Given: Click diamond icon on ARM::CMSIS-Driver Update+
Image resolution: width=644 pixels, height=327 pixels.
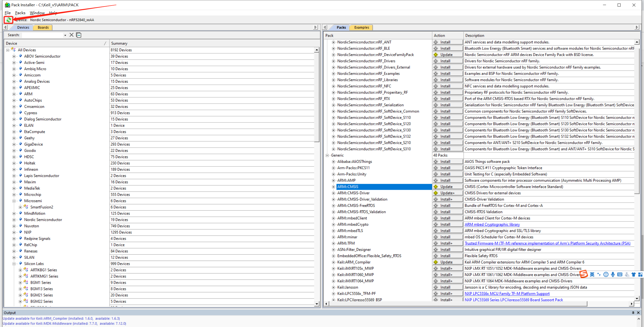Looking at the screenshot, I should pos(436,193).
